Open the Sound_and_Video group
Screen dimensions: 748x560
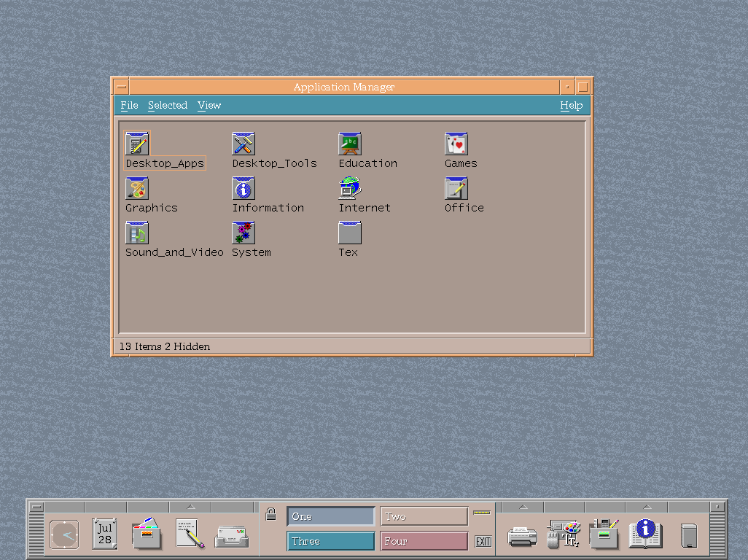coord(137,233)
